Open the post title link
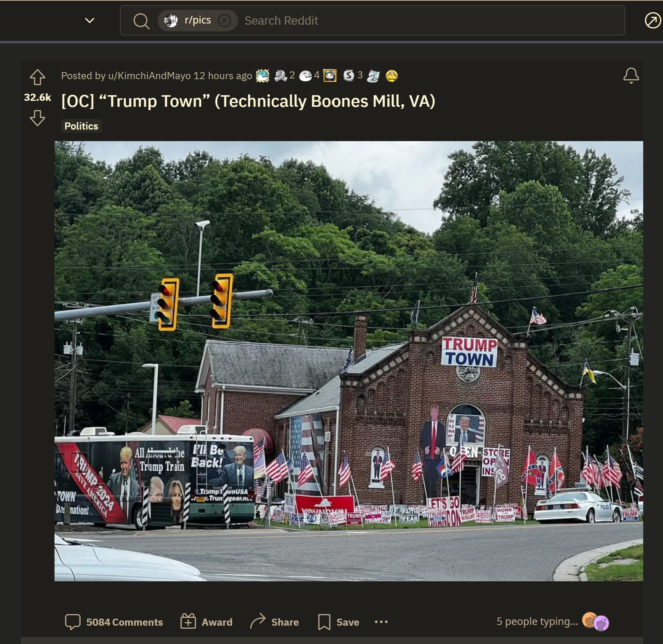Viewport: 663px width, 644px height. pyautogui.click(x=248, y=101)
